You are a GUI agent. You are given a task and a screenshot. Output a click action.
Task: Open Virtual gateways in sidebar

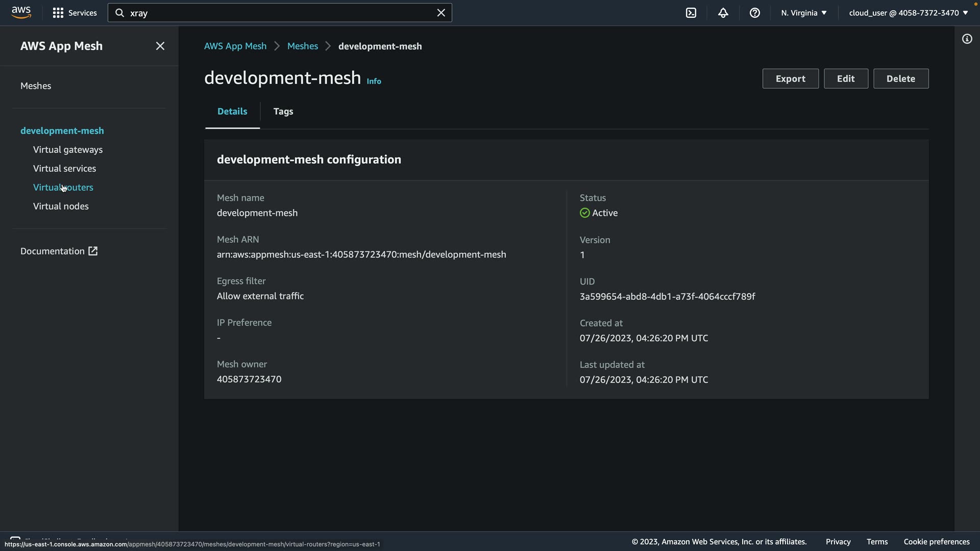(x=68, y=149)
